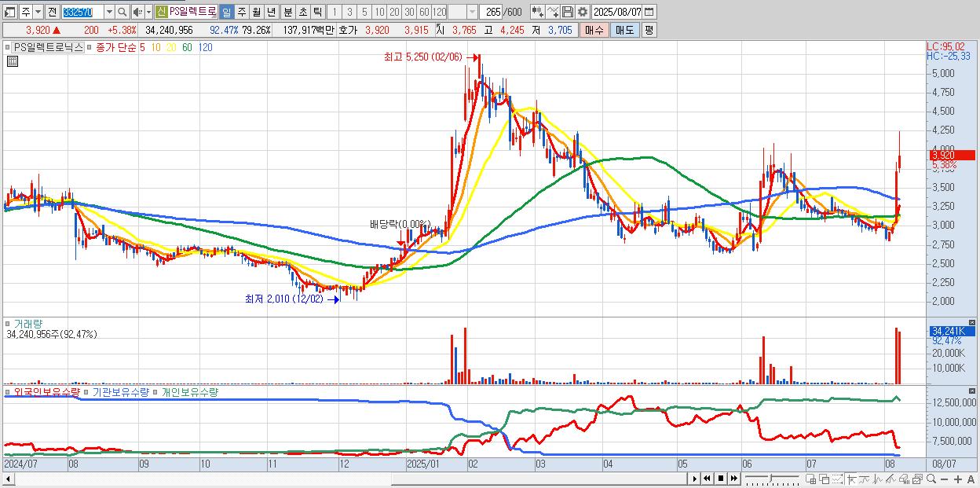Click the 매도 sell button

pos(624,30)
